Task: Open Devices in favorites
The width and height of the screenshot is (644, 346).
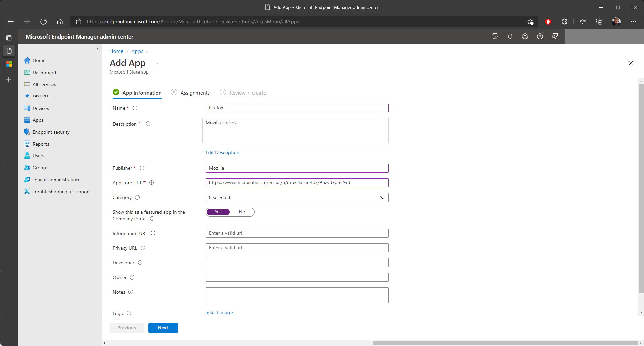Action: point(41,108)
